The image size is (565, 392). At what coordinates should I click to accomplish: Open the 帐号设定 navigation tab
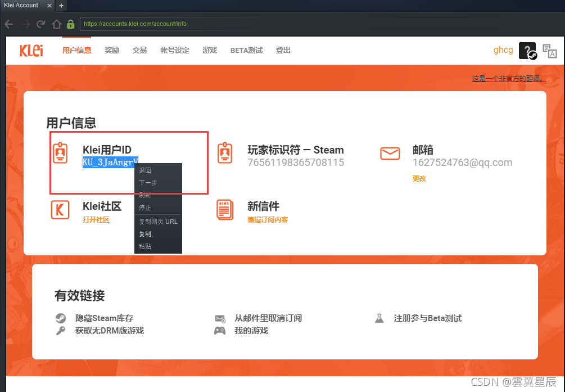pos(175,51)
